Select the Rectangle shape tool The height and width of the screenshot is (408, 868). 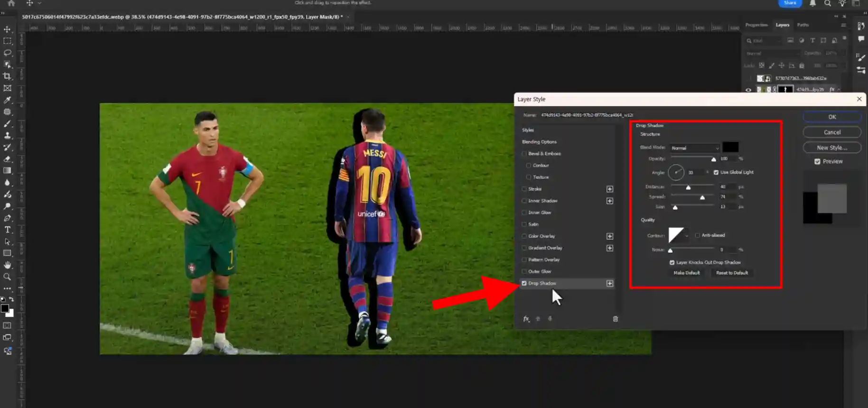8,253
